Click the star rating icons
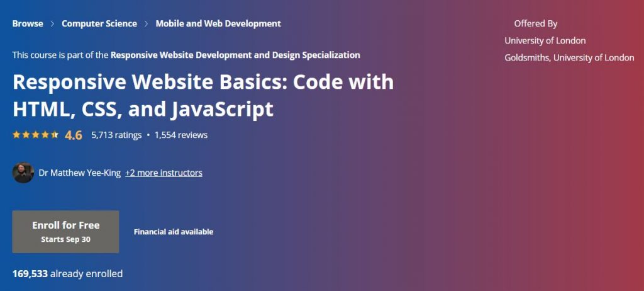This screenshot has height=291, width=644. 35,135
